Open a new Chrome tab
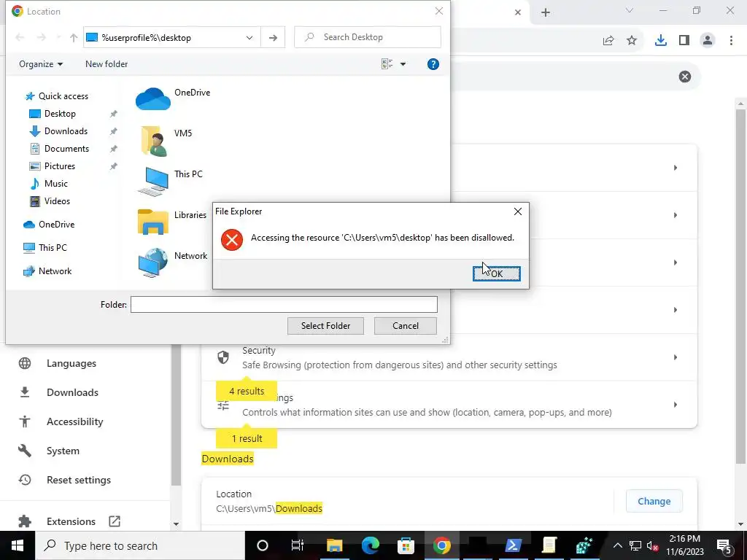747x560 pixels. pyautogui.click(x=546, y=13)
